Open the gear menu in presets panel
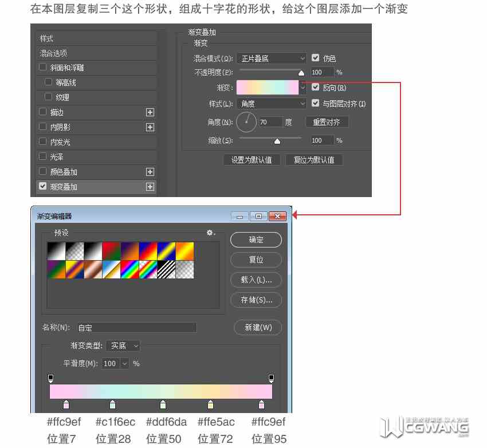The image size is (487, 448). point(211,233)
